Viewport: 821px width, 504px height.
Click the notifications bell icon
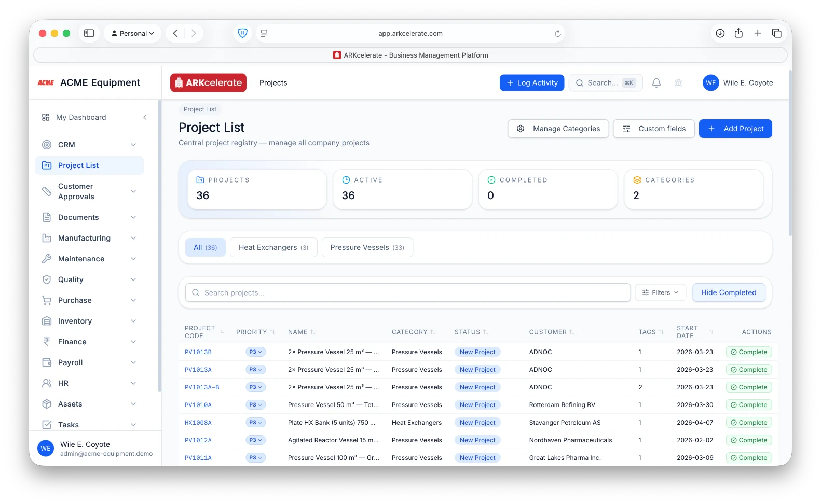(656, 83)
